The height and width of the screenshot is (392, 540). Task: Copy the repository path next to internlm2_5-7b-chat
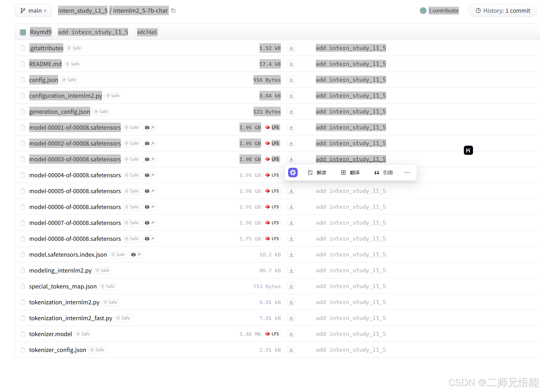click(x=173, y=10)
